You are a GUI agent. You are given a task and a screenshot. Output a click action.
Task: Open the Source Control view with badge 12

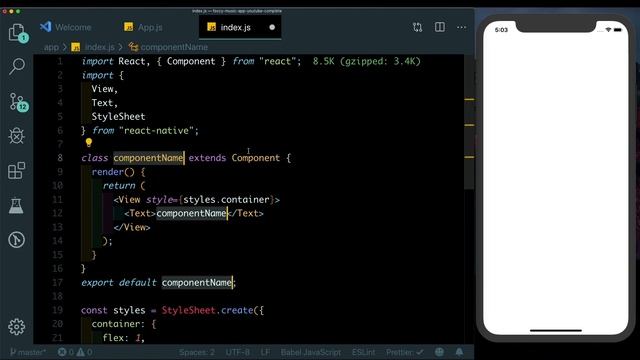click(18, 102)
